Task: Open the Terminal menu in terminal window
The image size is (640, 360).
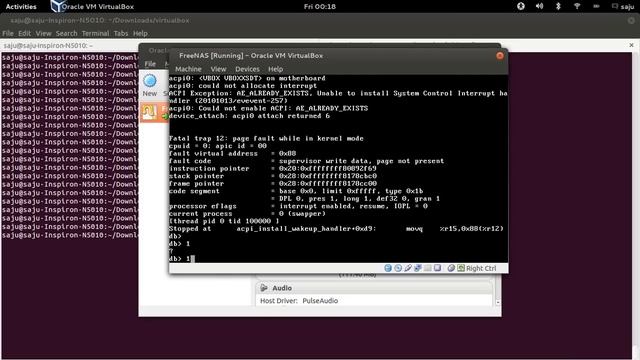Action: 95,33
